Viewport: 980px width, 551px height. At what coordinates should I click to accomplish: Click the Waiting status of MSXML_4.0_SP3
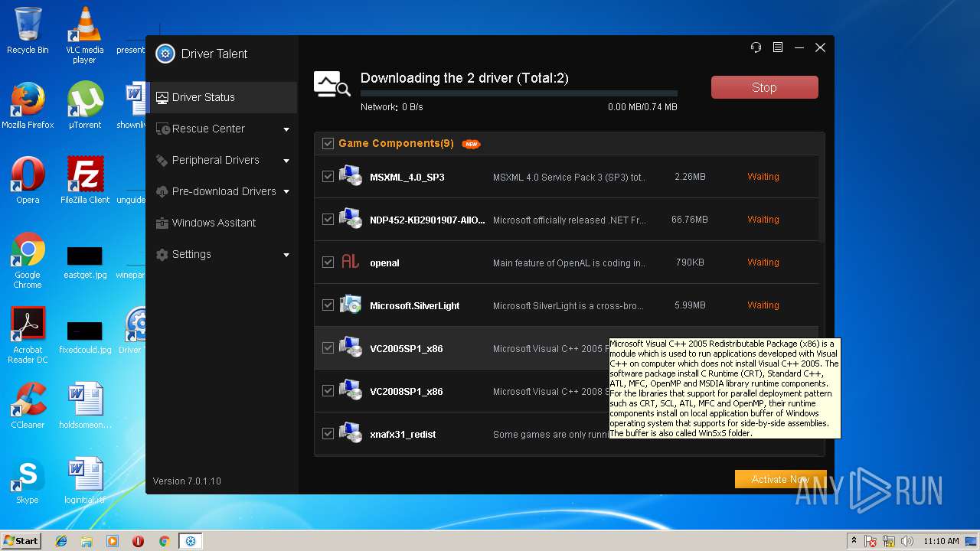point(763,176)
